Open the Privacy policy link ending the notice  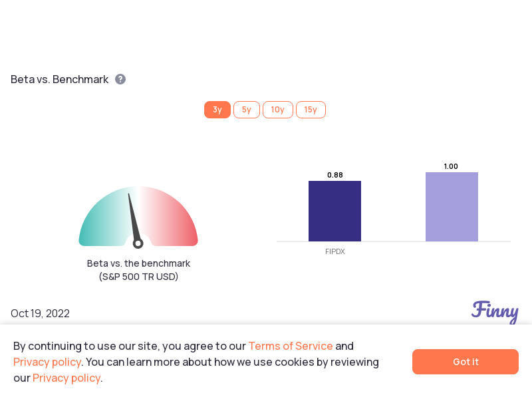[x=66, y=378]
